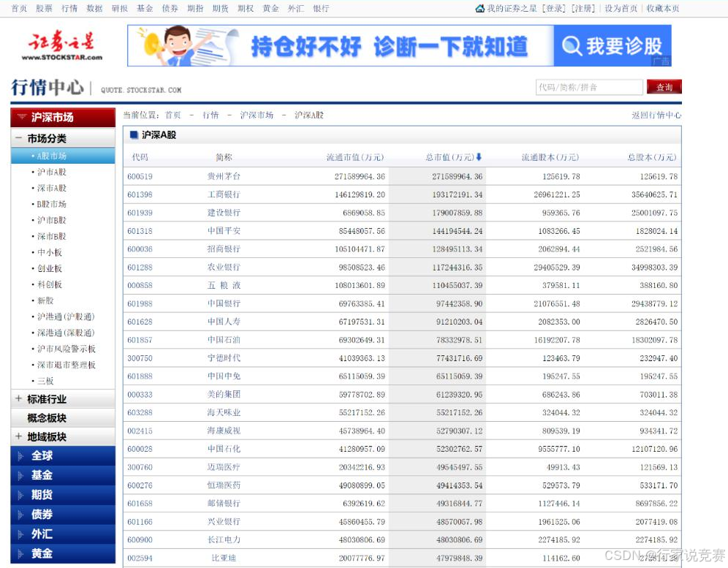Open 首页 in top navigation
The width and height of the screenshot is (728, 568).
click(19, 8)
